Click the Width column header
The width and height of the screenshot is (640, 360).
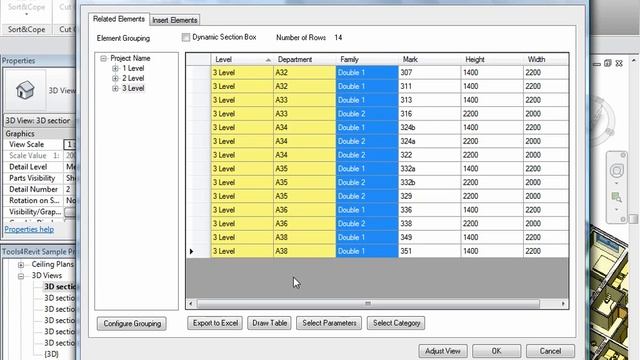[546, 60]
